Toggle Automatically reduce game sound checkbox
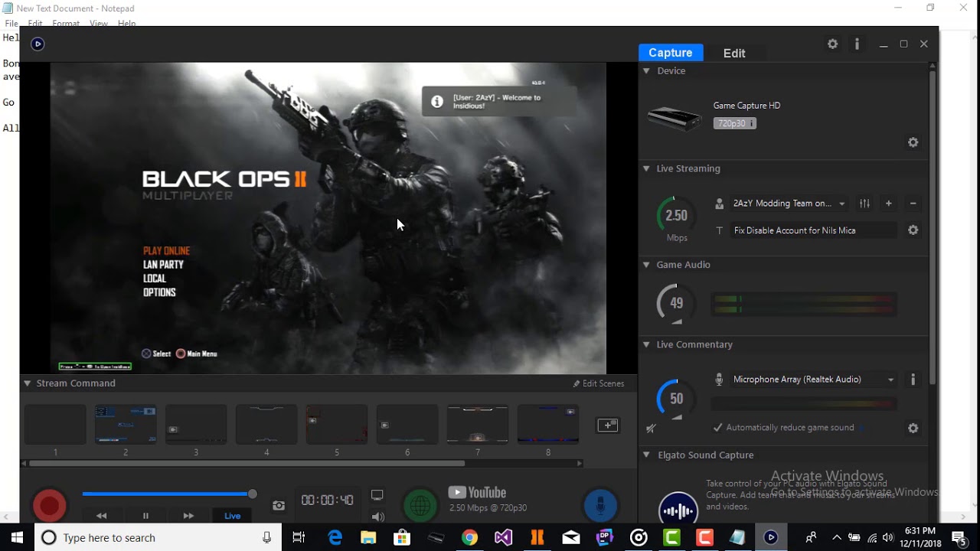This screenshot has width=980, height=551. [x=717, y=428]
